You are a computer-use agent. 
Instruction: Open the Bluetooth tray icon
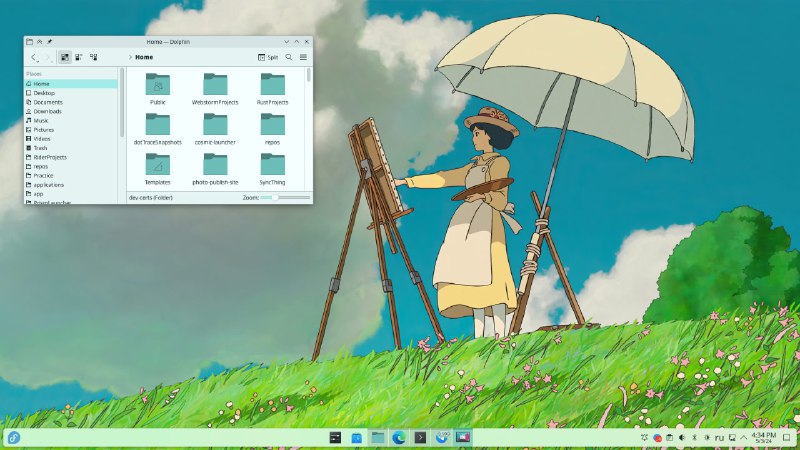point(694,438)
